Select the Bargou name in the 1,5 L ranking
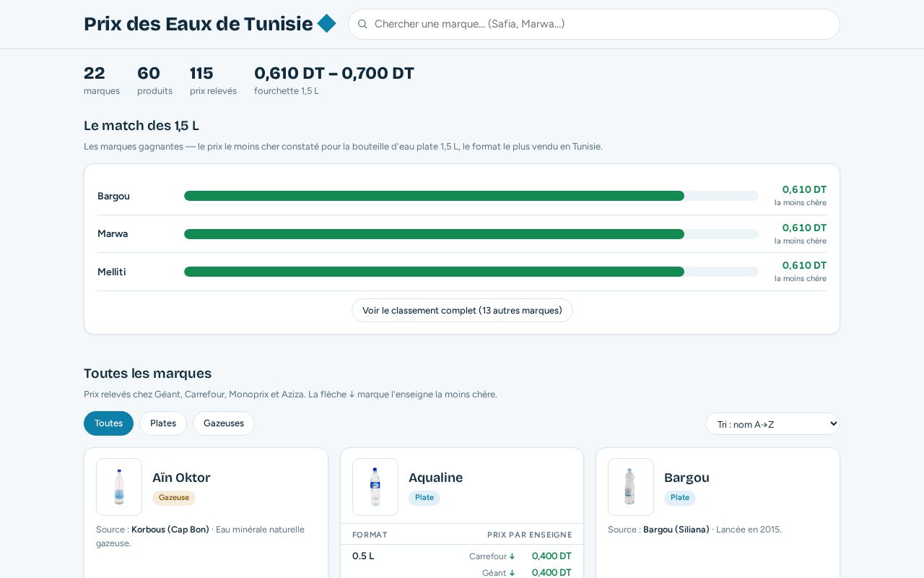Image resolution: width=924 pixels, height=578 pixels. click(113, 197)
